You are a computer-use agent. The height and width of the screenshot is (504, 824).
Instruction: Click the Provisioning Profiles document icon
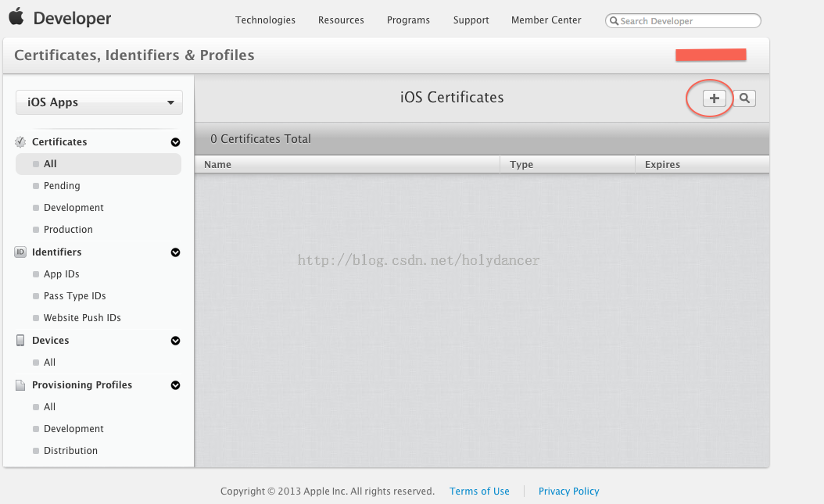click(x=20, y=384)
